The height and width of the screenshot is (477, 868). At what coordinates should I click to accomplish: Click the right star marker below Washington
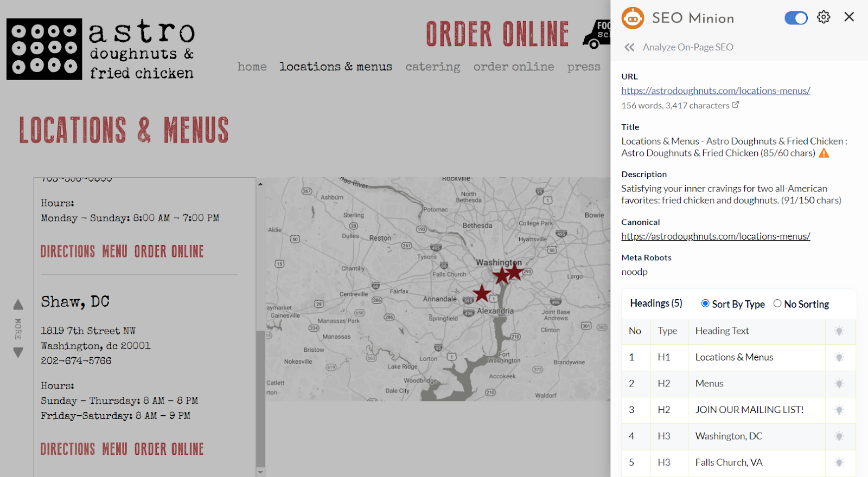(514, 271)
